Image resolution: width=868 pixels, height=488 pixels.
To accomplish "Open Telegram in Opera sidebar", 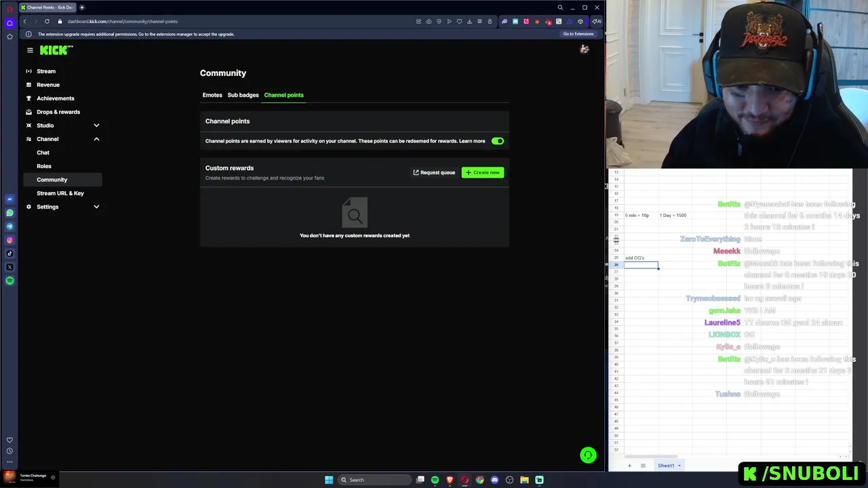I will (x=9, y=226).
